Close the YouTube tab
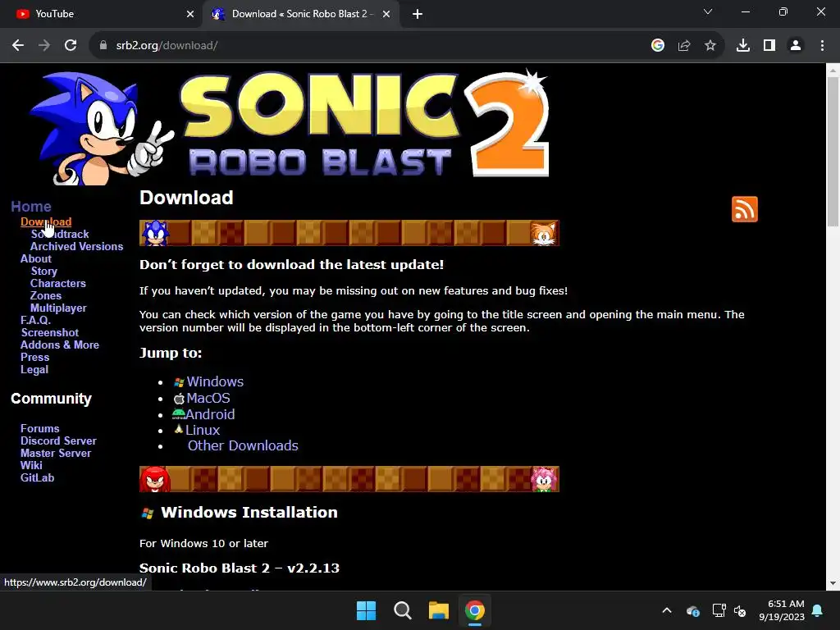Viewport: 840px width, 630px height. point(190,14)
